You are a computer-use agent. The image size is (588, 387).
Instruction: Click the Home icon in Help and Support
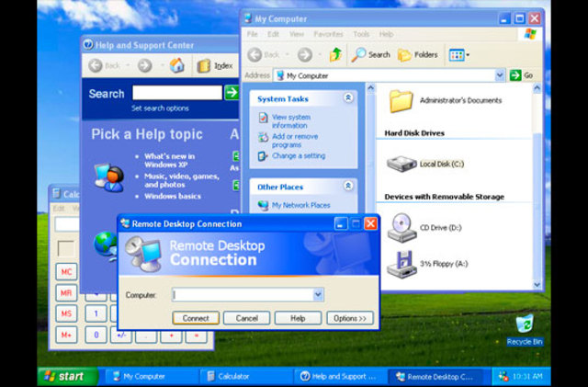[x=176, y=65]
